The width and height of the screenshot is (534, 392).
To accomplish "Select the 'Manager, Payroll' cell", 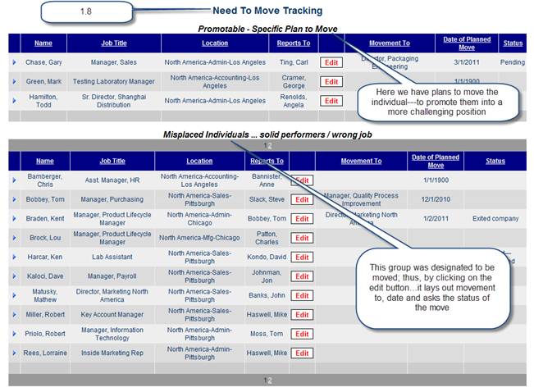I will pyautogui.click(x=112, y=276).
